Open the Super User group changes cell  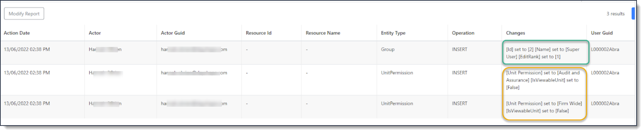pos(545,53)
